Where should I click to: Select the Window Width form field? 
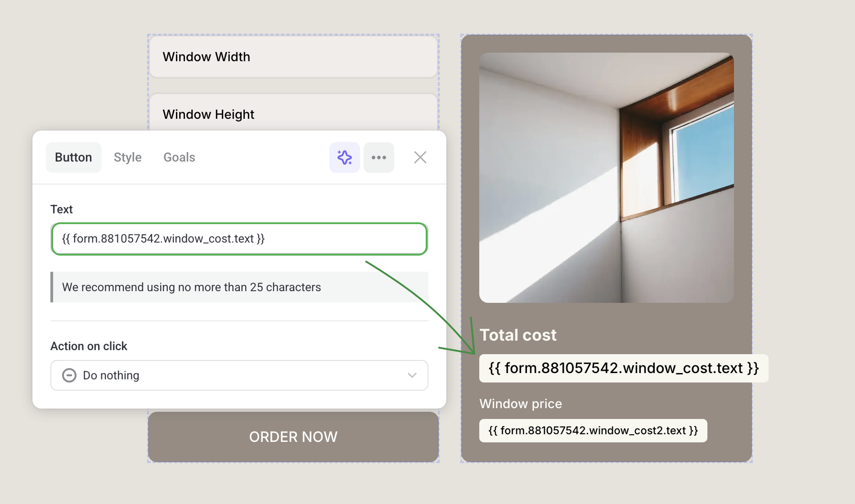click(293, 57)
